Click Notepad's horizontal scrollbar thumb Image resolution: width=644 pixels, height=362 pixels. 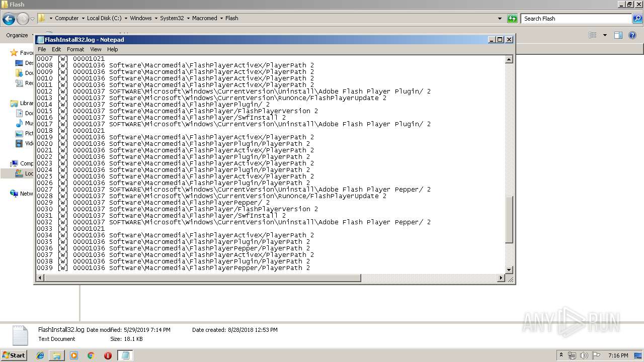coord(202,278)
